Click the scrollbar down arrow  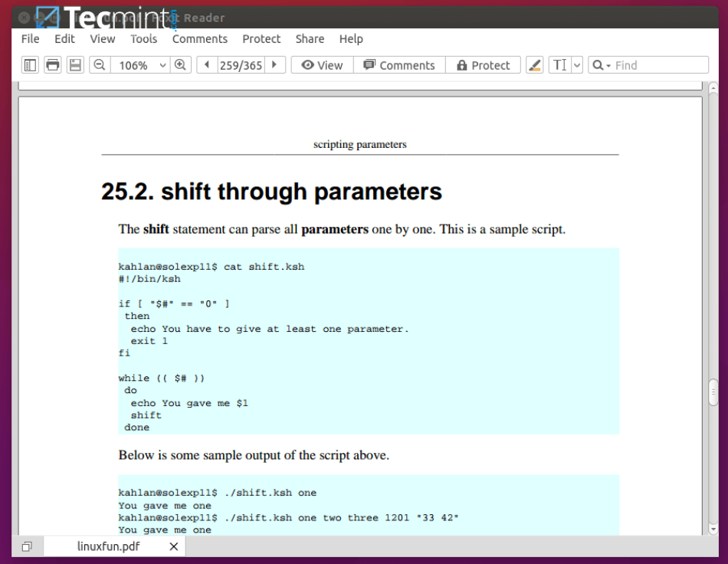[x=713, y=530]
